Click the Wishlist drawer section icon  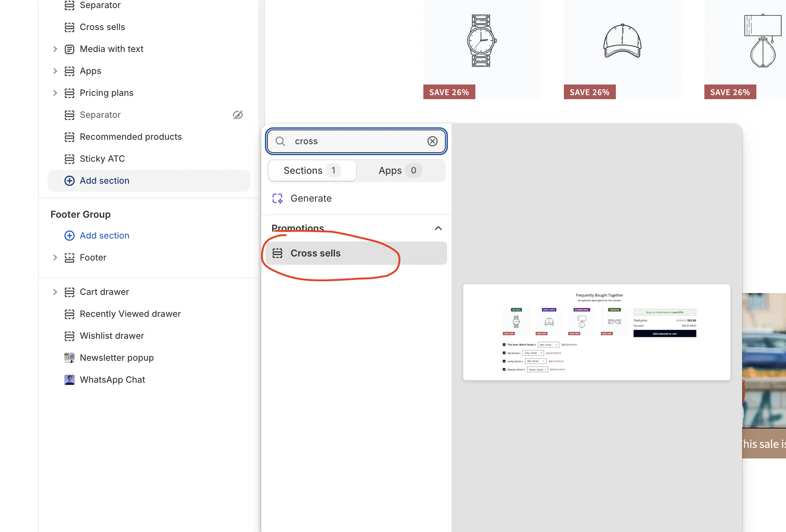(x=69, y=336)
